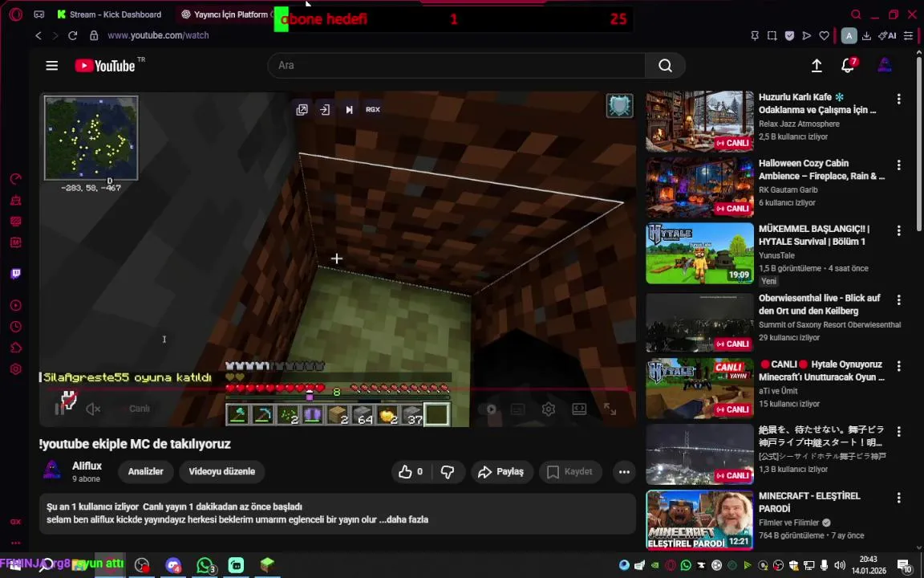The height and width of the screenshot is (578, 924).
Task: Pin the page with Opera pinboard icon
Action: pos(755,36)
